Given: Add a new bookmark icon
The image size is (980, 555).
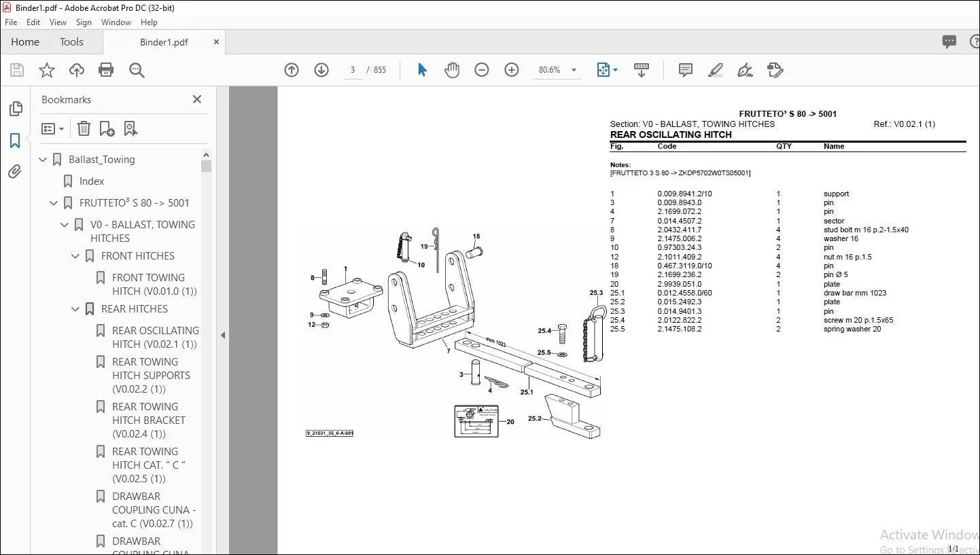Looking at the screenshot, I should pos(107,128).
